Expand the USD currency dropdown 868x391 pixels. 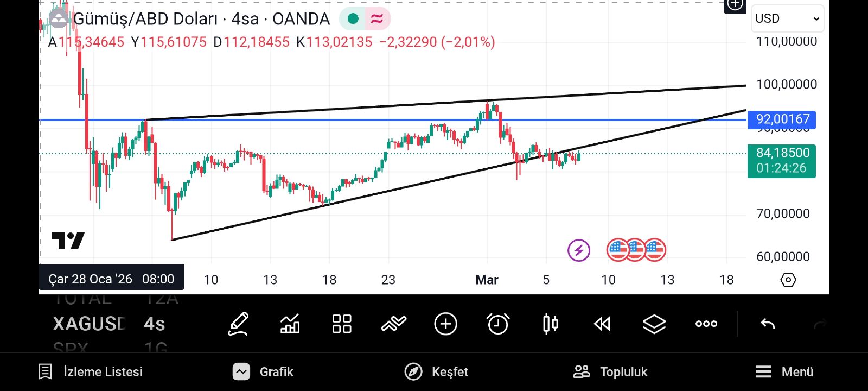[x=787, y=18]
